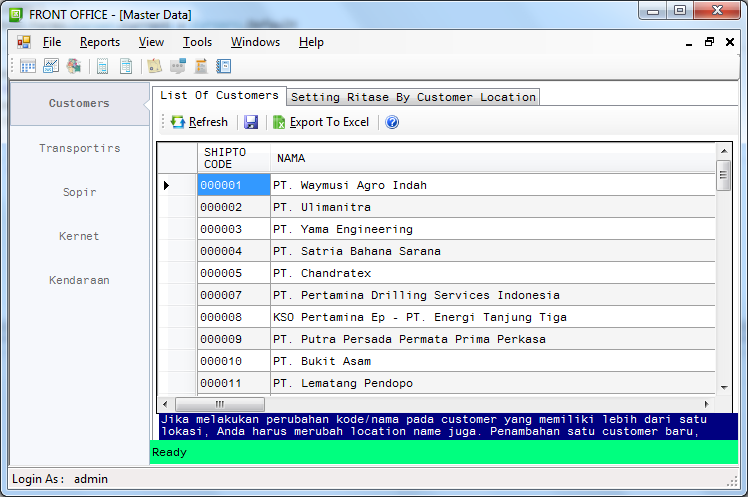The image size is (748, 497).
Task: Select Customers in the side panel
Action: 79,104
